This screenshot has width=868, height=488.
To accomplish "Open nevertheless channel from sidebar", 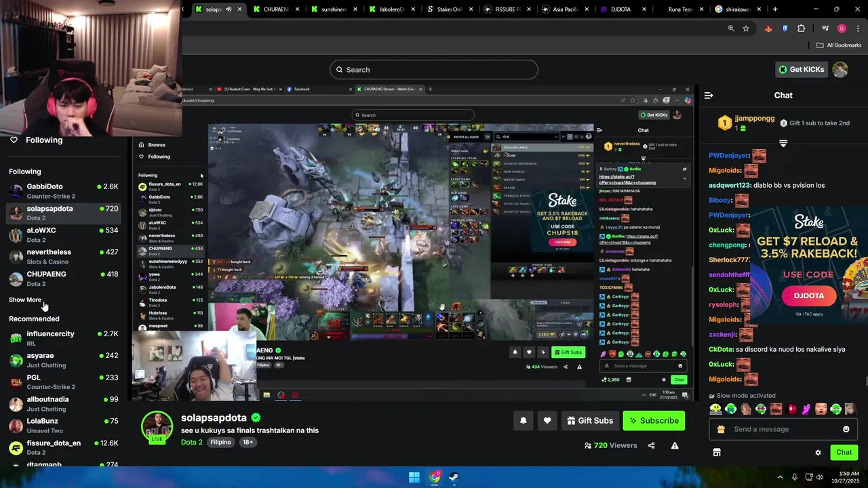I will 64,256.
